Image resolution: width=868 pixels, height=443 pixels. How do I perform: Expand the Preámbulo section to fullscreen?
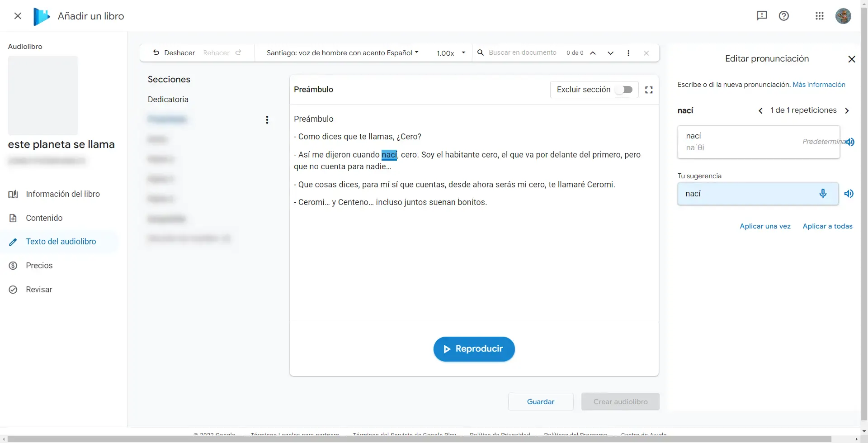click(649, 90)
